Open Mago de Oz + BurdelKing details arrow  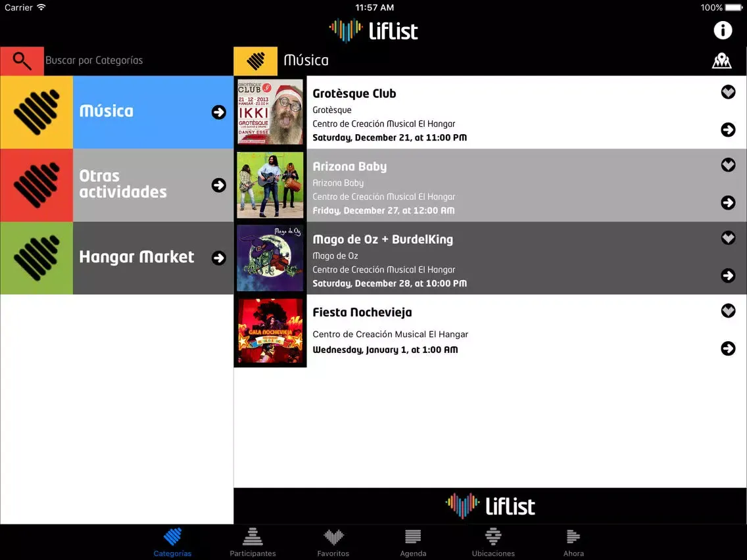tap(728, 275)
